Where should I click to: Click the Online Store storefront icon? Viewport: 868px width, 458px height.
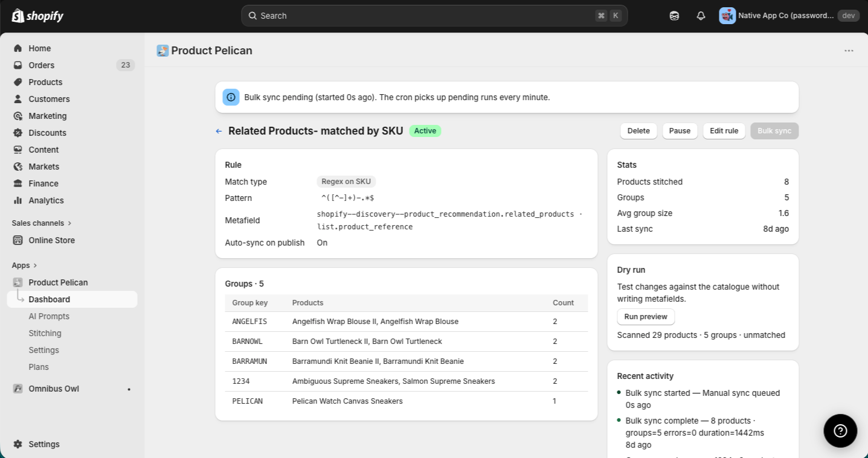[x=18, y=240]
